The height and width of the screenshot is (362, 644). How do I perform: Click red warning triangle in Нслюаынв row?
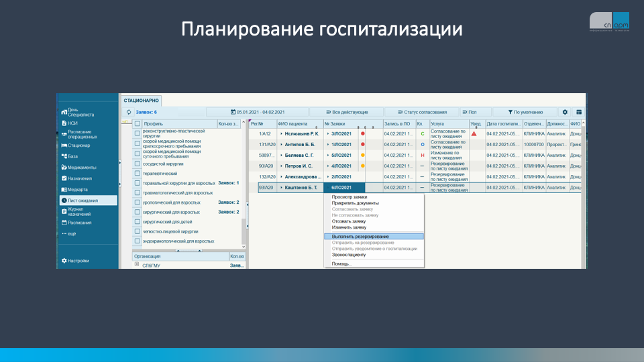(474, 134)
